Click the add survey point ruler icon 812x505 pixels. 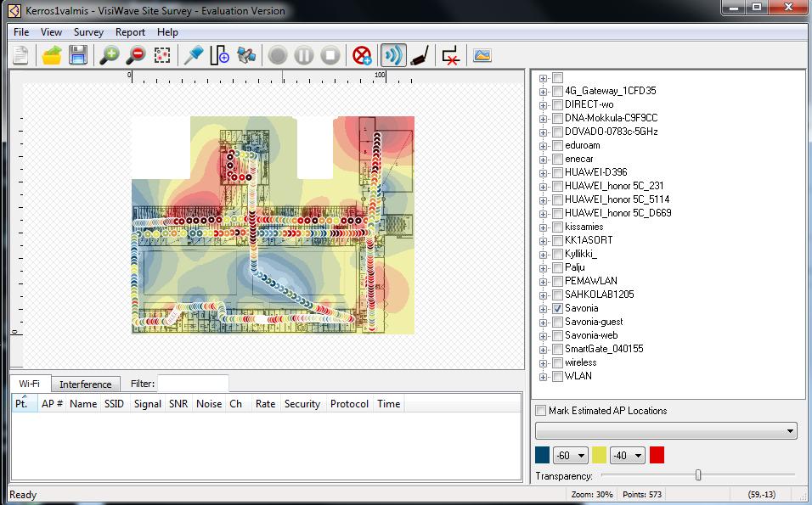click(x=220, y=55)
